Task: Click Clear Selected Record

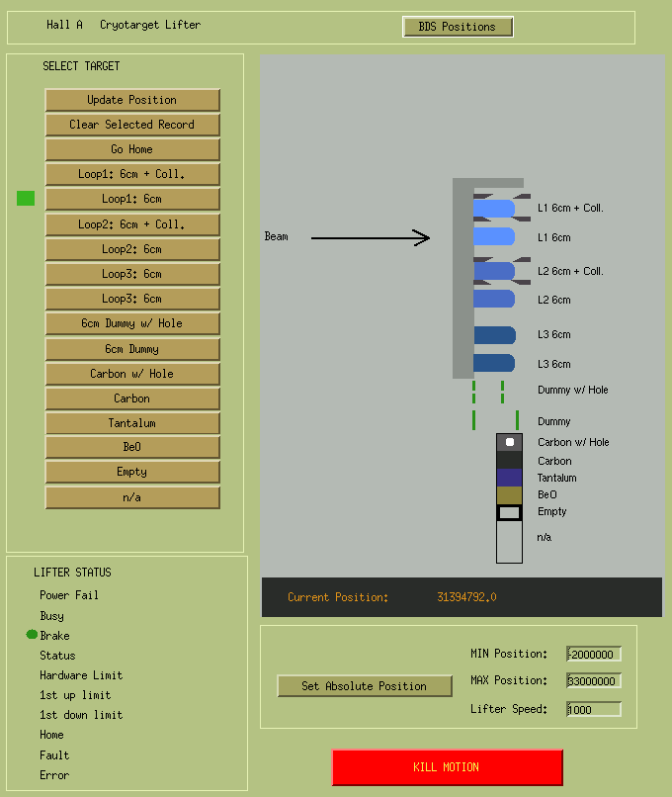Action: click(132, 125)
